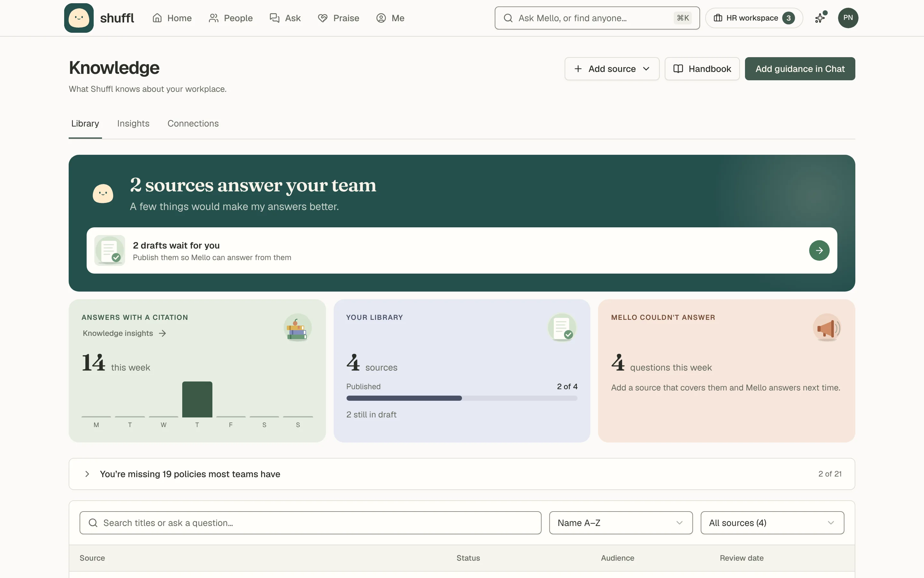This screenshot has height=578, width=924.
Task: Click the 2 still in draft text
Action: tap(371, 414)
